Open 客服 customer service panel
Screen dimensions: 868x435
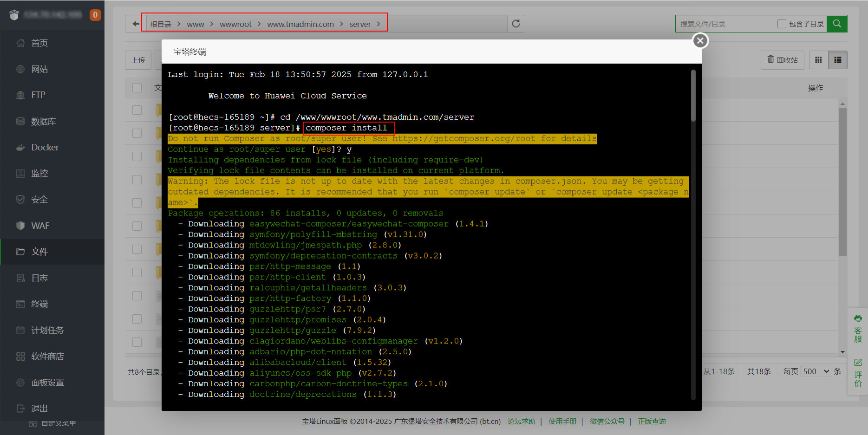click(x=858, y=329)
